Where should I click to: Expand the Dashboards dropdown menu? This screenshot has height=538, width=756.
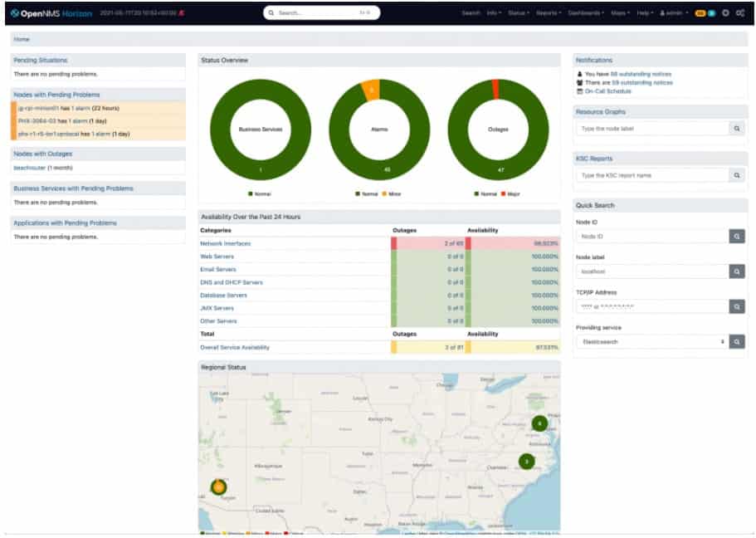pos(586,13)
